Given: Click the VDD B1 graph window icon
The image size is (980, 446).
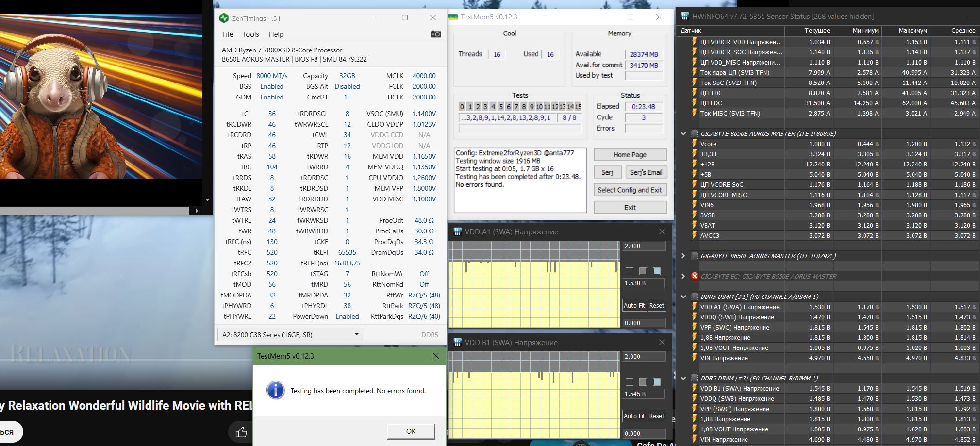Looking at the screenshot, I should click(457, 342).
